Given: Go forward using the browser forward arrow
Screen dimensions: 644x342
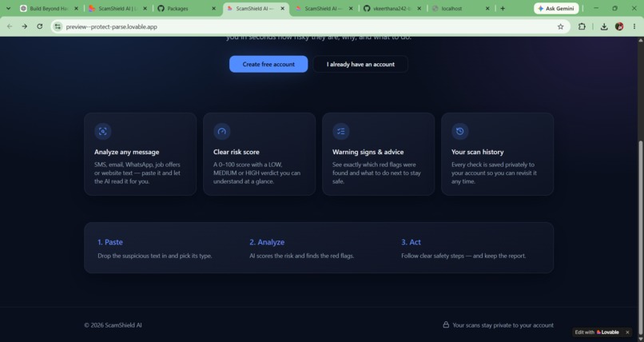Looking at the screenshot, I should coord(25,26).
